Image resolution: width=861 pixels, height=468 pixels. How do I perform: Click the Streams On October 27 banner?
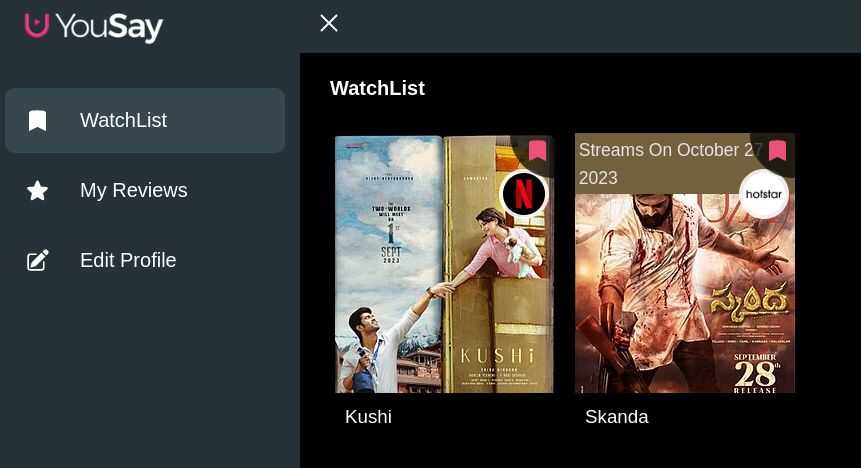[x=670, y=164]
